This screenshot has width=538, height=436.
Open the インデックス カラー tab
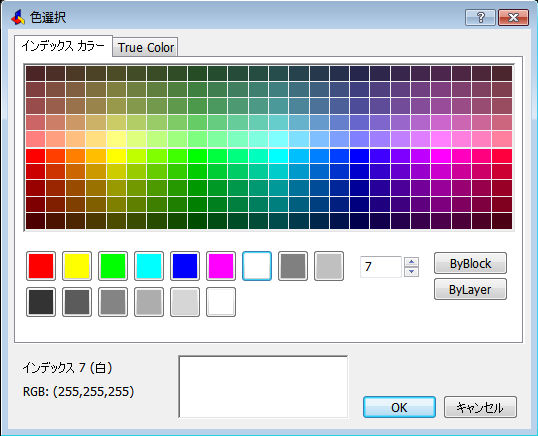click(x=63, y=46)
